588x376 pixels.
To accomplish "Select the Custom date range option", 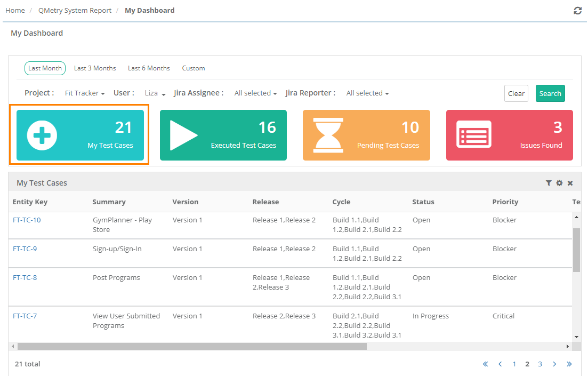I will 194,68.
